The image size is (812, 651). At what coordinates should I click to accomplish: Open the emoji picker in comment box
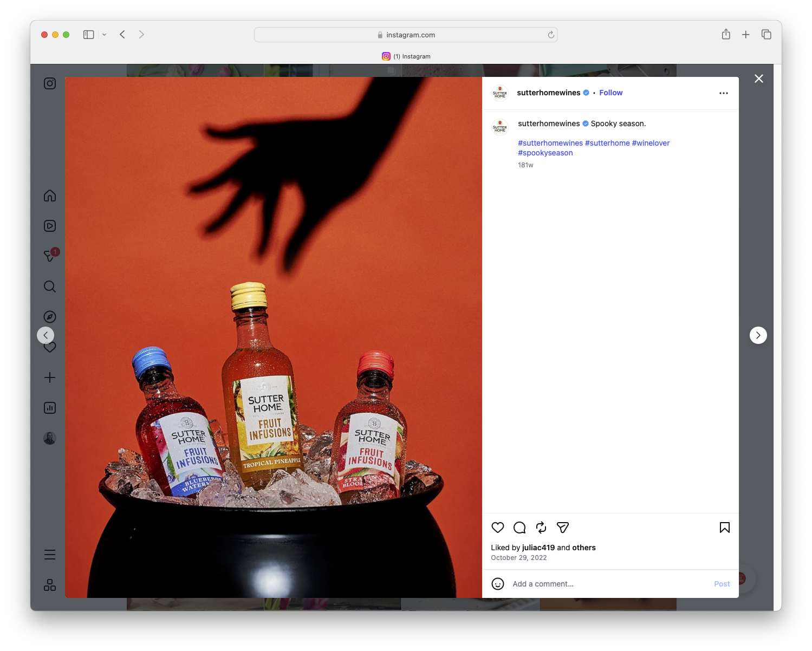(497, 584)
